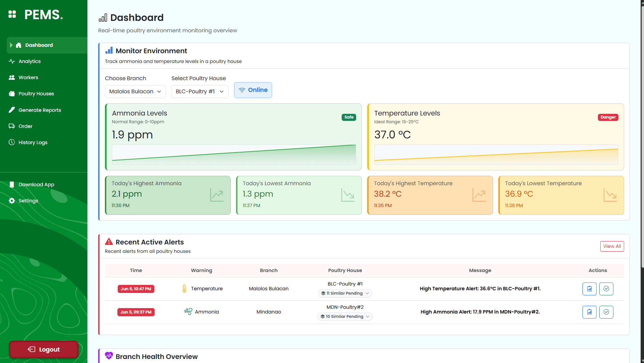The width and height of the screenshot is (644, 363).
Task: Expand 11 Similar Pending for BLC-Poultry #1
Action: (345, 293)
